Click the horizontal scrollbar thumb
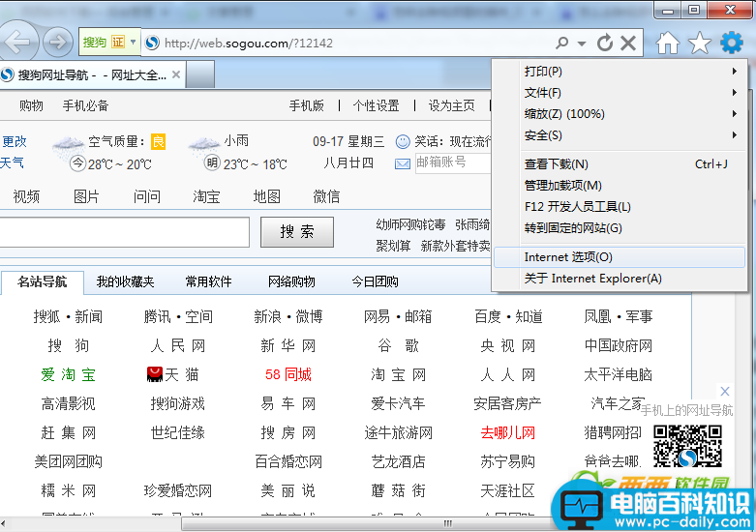This screenshot has height=532, width=756. point(448,524)
